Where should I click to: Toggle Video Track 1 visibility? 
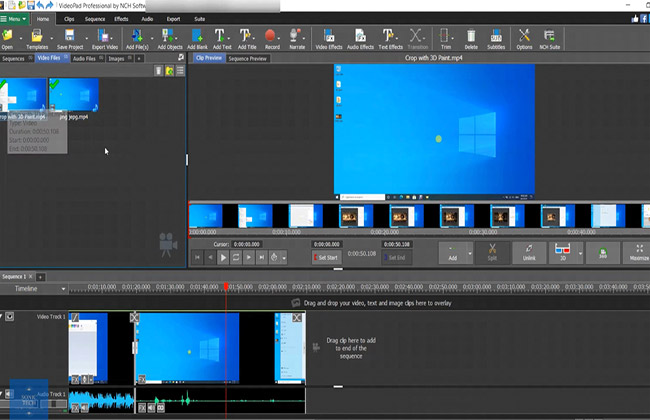pos(10,317)
